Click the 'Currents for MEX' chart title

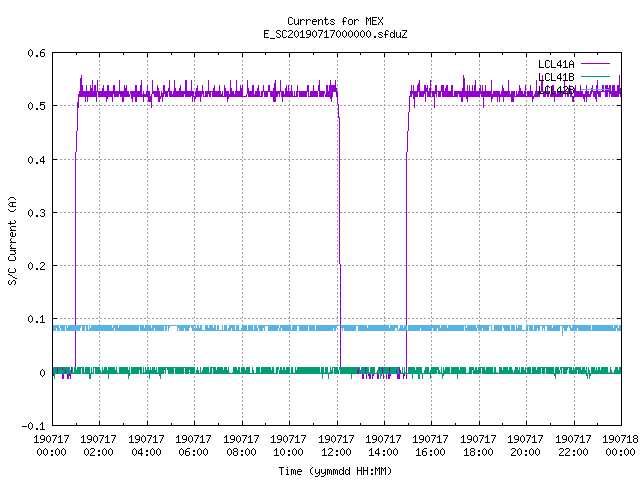(x=335, y=21)
